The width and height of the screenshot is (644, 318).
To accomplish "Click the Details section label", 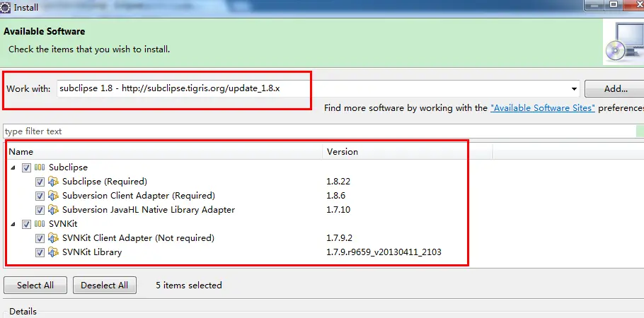I will tap(23, 312).
